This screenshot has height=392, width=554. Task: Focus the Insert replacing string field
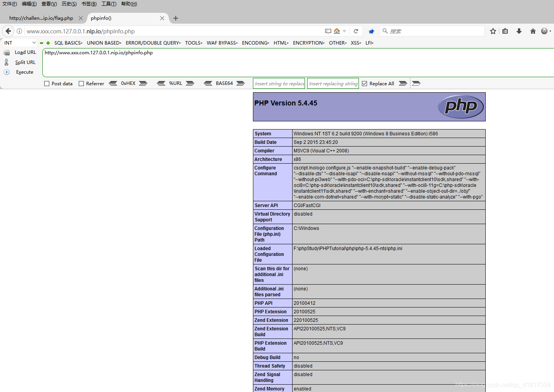(333, 83)
